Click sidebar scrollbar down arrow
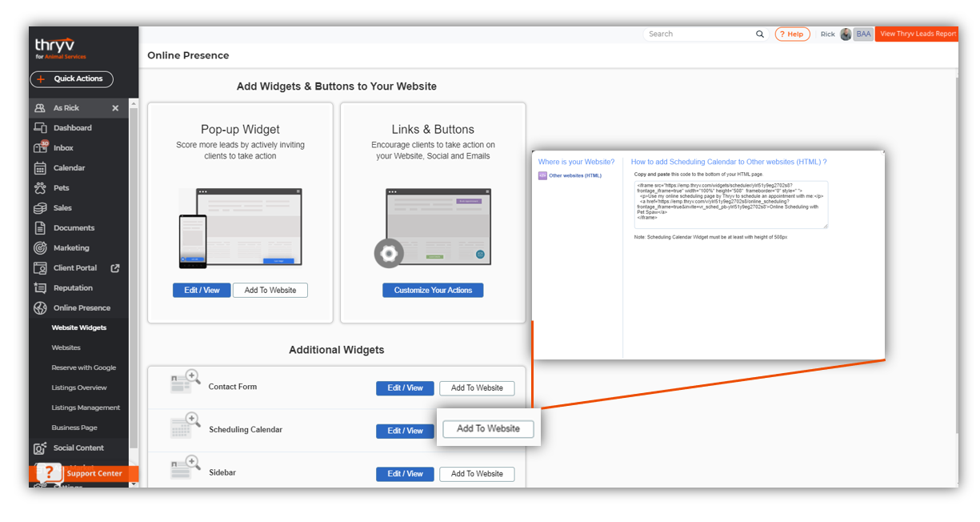Screen dimensions: 980x522 pyautogui.click(x=133, y=484)
